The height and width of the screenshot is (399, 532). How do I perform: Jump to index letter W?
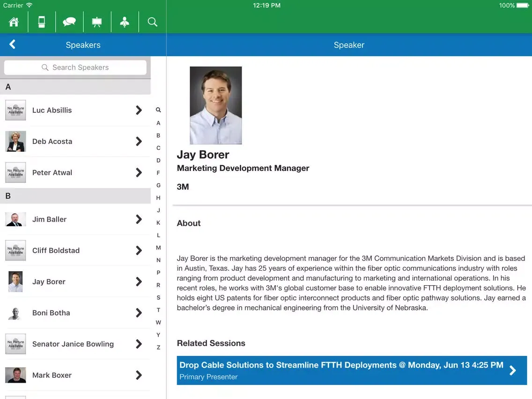click(x=158, y=323)
